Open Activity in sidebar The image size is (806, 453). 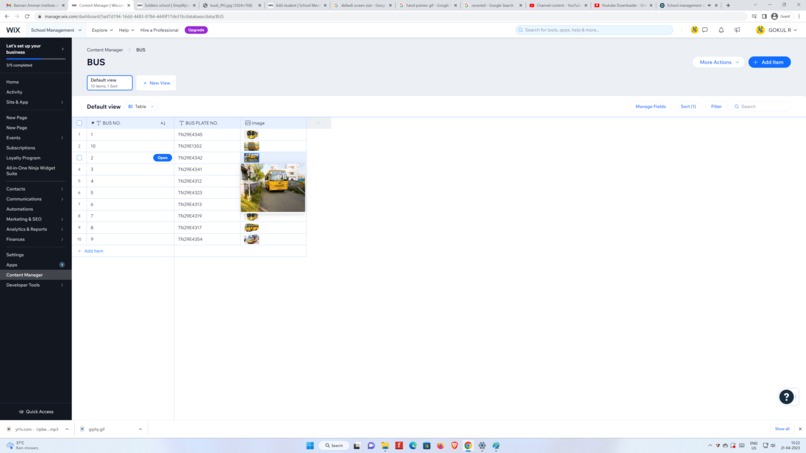point(14,92)
